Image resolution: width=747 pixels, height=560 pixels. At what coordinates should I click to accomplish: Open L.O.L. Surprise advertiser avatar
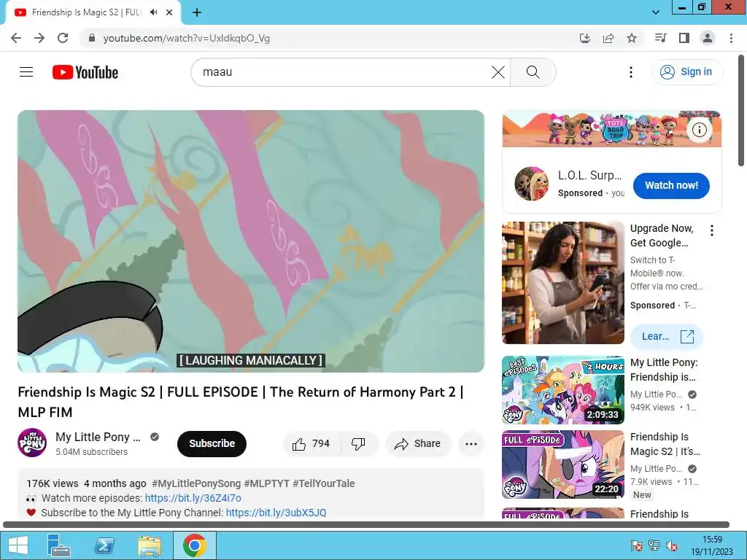(532, 184)
